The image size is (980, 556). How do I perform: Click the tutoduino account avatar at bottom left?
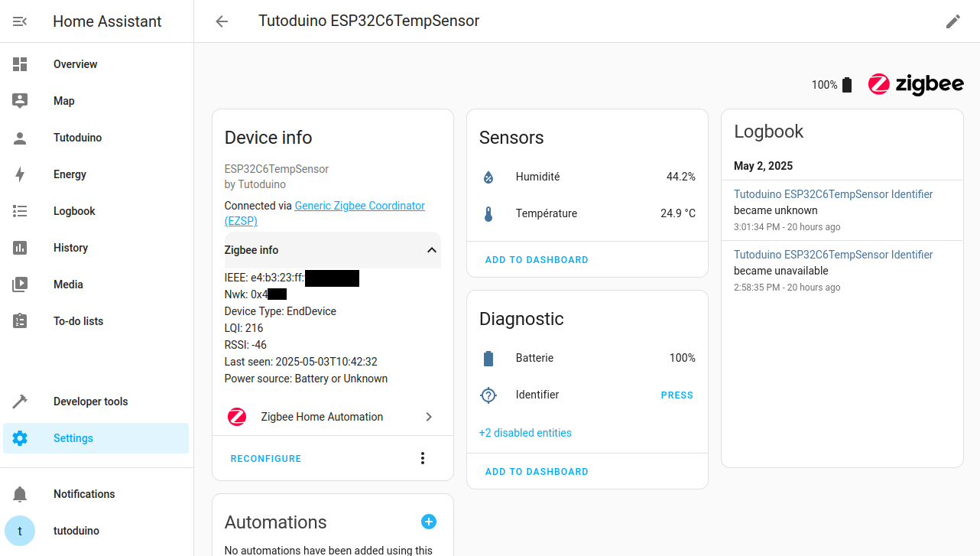pos(18,530)
